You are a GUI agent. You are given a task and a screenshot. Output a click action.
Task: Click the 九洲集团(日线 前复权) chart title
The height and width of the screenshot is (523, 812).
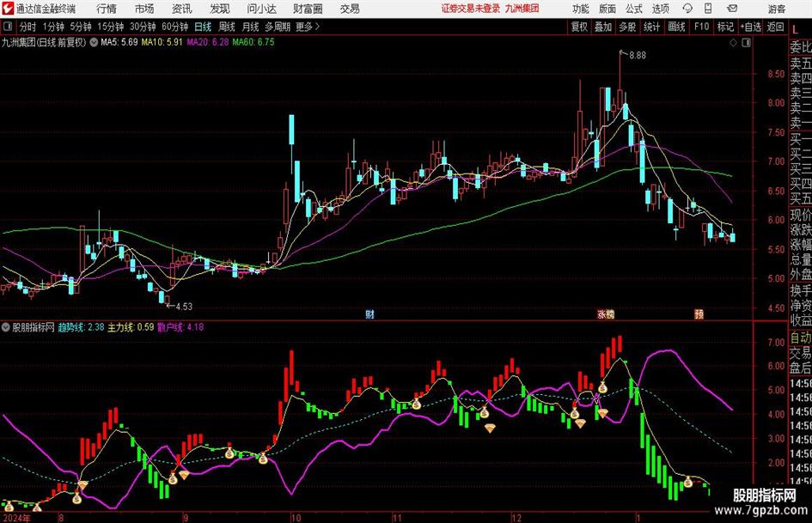point(44,42)
